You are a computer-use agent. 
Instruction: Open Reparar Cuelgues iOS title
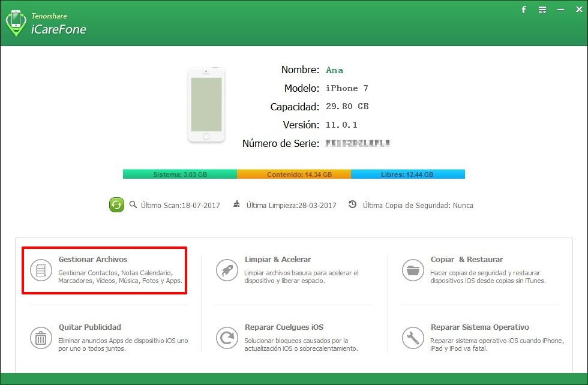(x=284, y=327)
